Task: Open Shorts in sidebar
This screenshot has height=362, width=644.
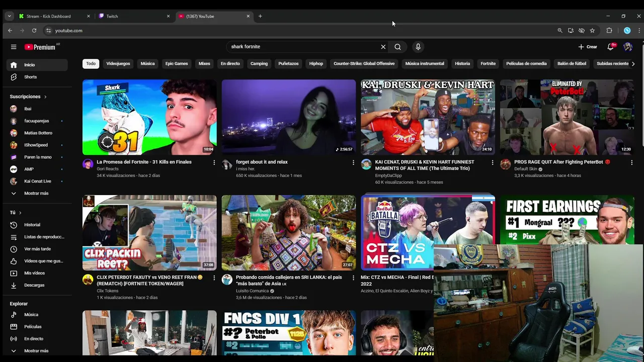Action: click(x=37, y=77)
